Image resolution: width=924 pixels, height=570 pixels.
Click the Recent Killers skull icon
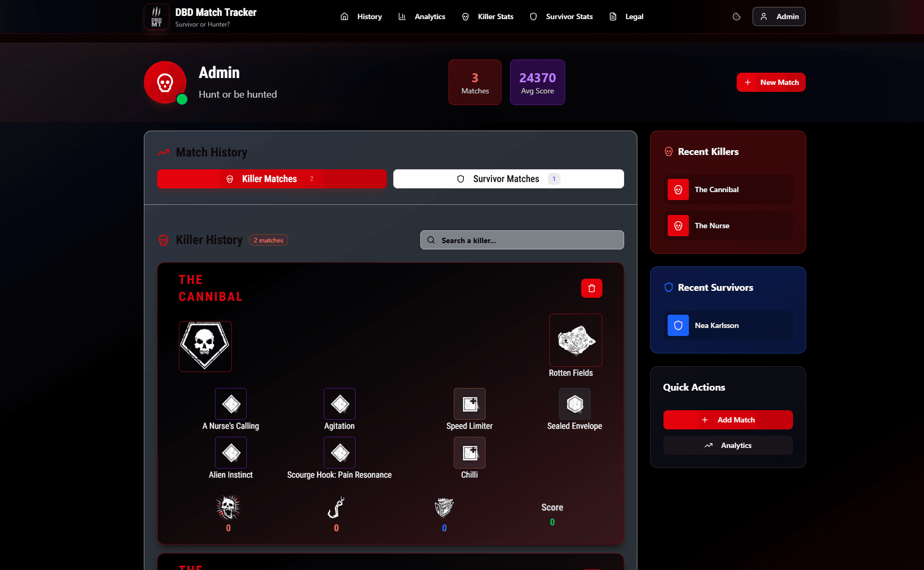[669, 152]
